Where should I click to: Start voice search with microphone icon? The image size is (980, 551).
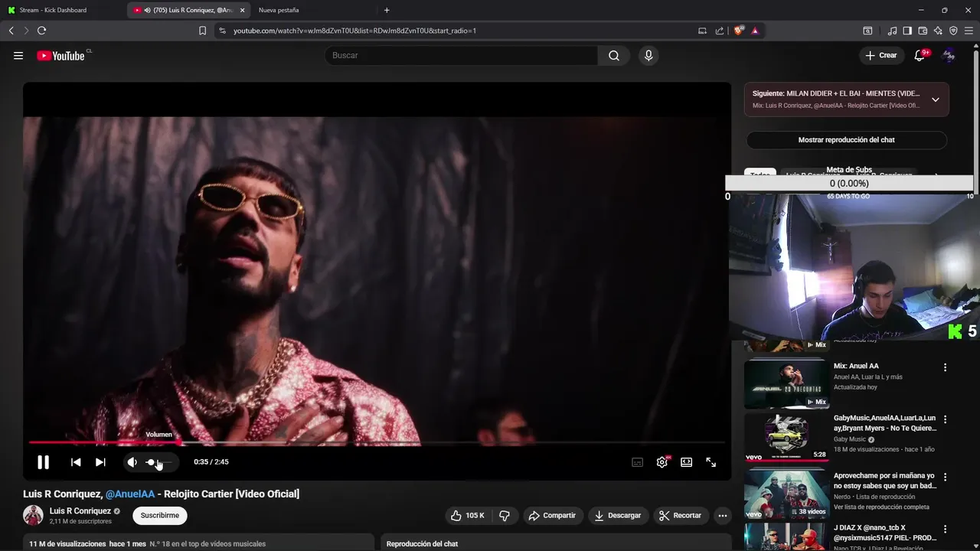[648, 55]
